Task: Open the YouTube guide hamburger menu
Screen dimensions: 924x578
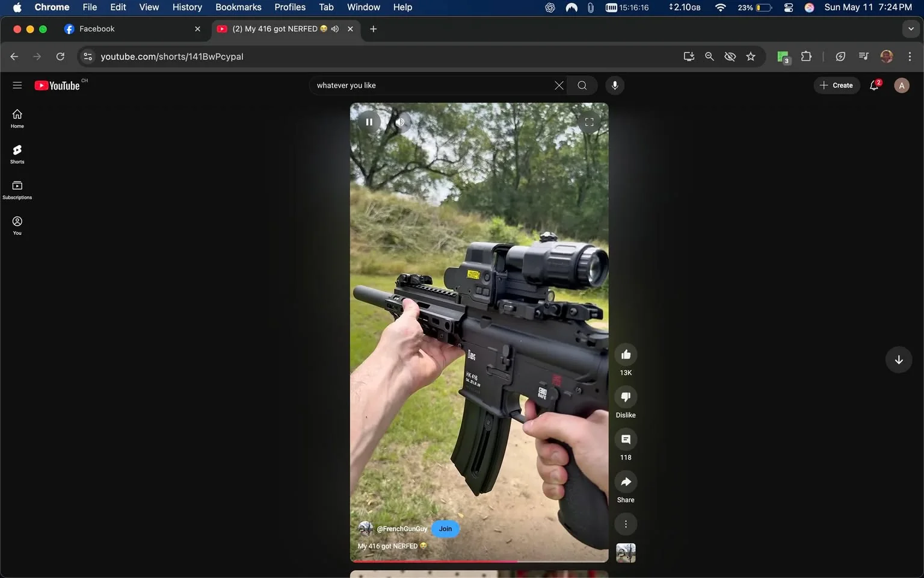Action: click(17, 85)
